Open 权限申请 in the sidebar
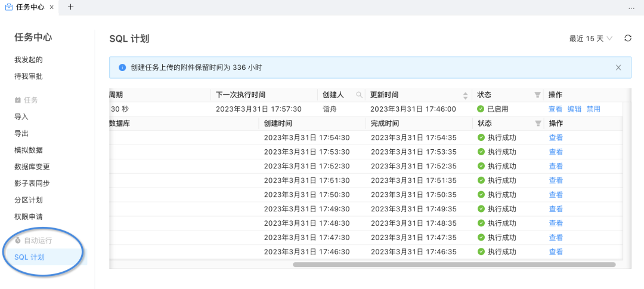This screenshot has width=644, height=289. (29, 217)
